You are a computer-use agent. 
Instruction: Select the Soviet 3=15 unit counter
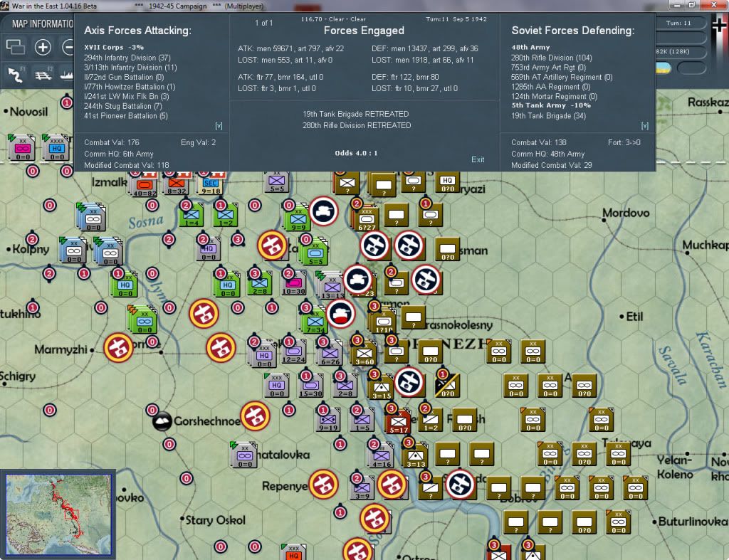click(382, 386)
